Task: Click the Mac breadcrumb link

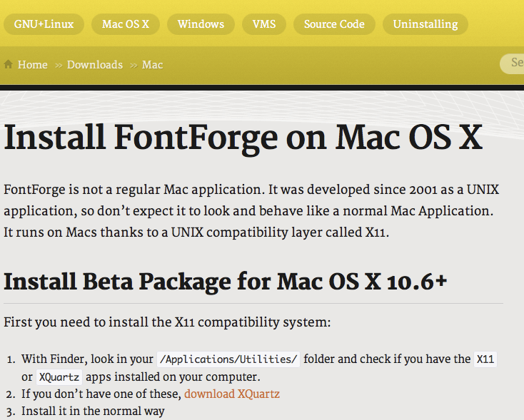Action: click(152, 64)
